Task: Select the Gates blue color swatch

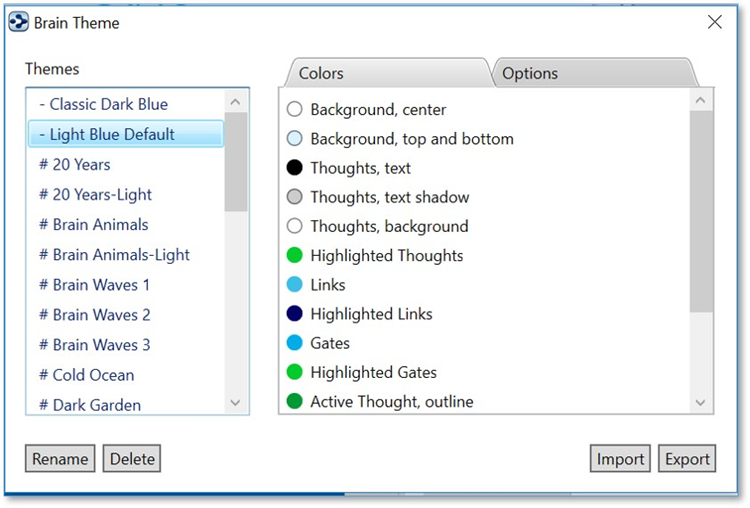Action: pos(294,343)
